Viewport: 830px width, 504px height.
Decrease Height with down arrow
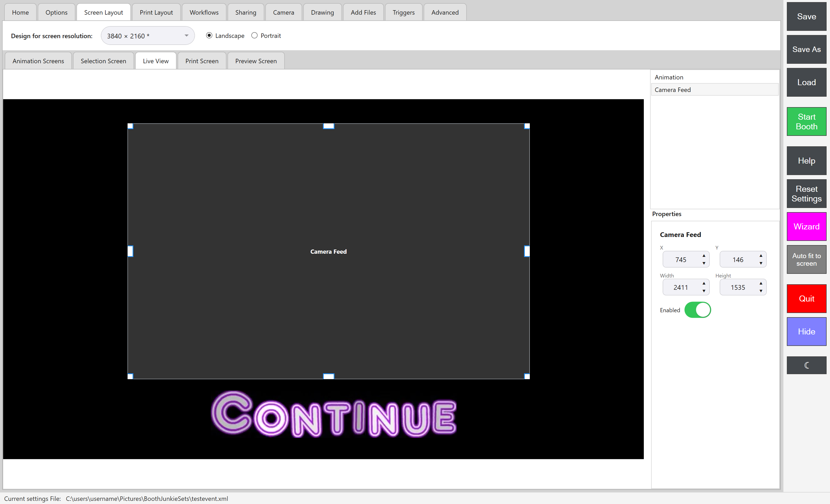761,291
